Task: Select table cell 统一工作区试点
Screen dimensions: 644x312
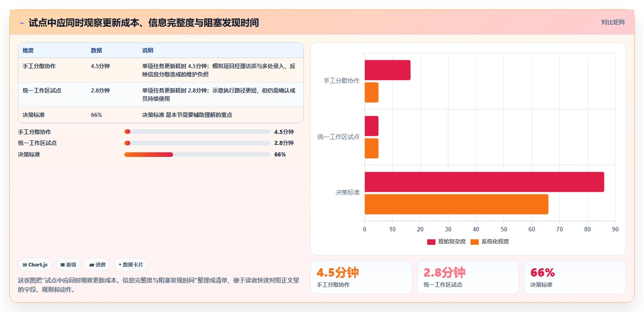Action: tap(42, 91)
